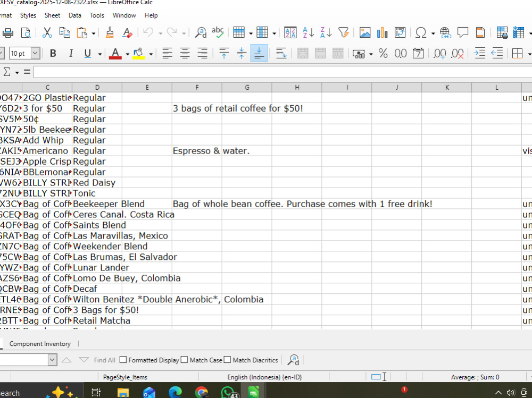Toggle the AutoFilter funnel icon
The image size is (532, 398).
tap(344, 33)
